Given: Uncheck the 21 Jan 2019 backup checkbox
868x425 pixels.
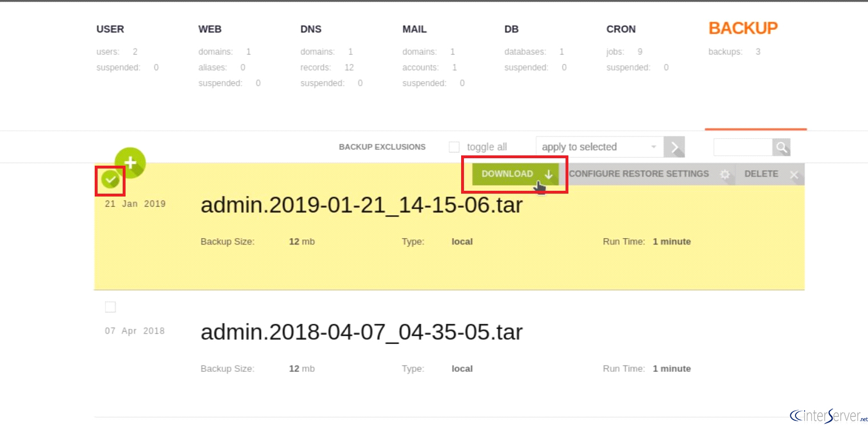Looking at the screenshot, I should click(x=110, y=181).
